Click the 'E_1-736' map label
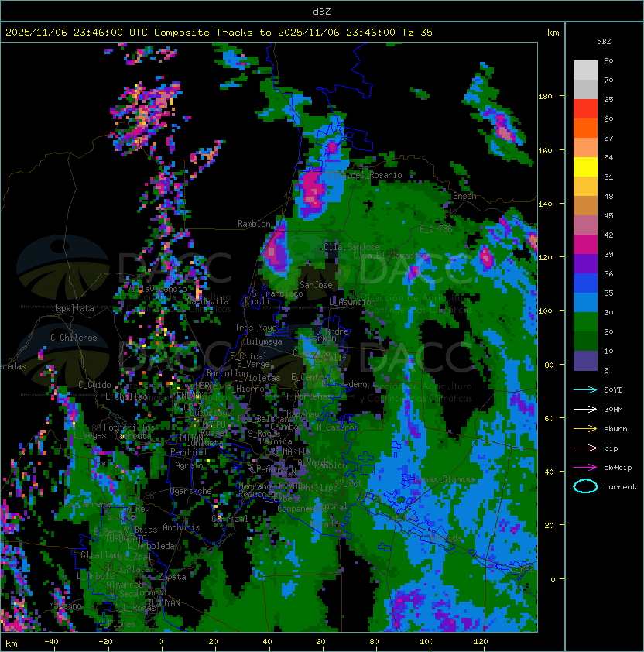The width and height of the screenshot is (644, 652). [x=436, y=228]
